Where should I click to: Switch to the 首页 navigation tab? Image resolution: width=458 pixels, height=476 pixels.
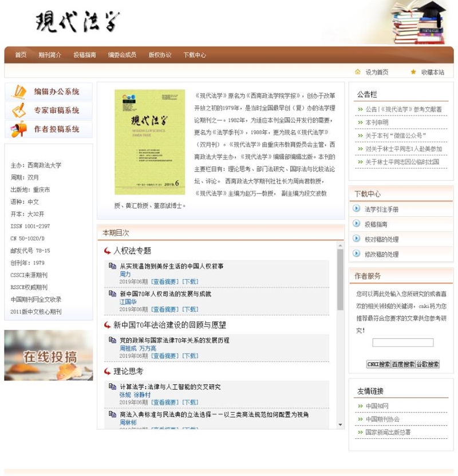(x=19, y=55)
